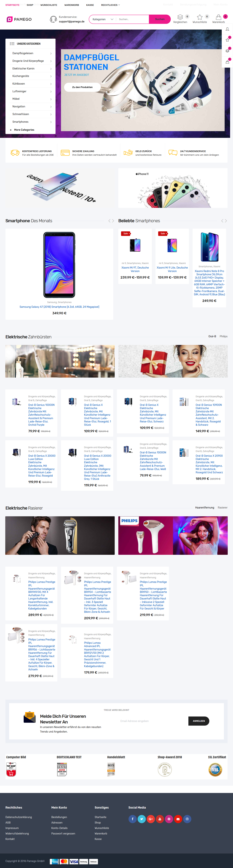Click the Computer Bild Top Shop badge
This screenshot has height=868, width=233.
pyautogui.click(x=11, y=770)
